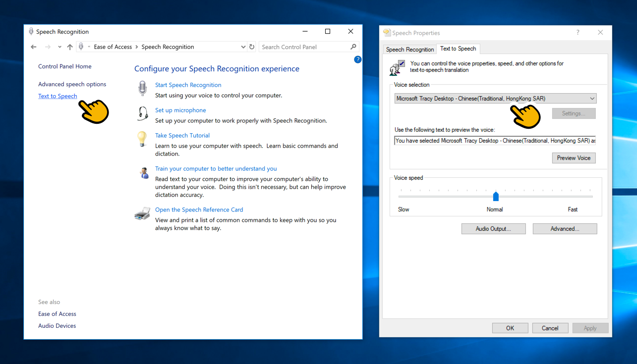Open the Voice selection combo box
The width and height of the screenshot is (637, 364).
(x=495, y=99)
